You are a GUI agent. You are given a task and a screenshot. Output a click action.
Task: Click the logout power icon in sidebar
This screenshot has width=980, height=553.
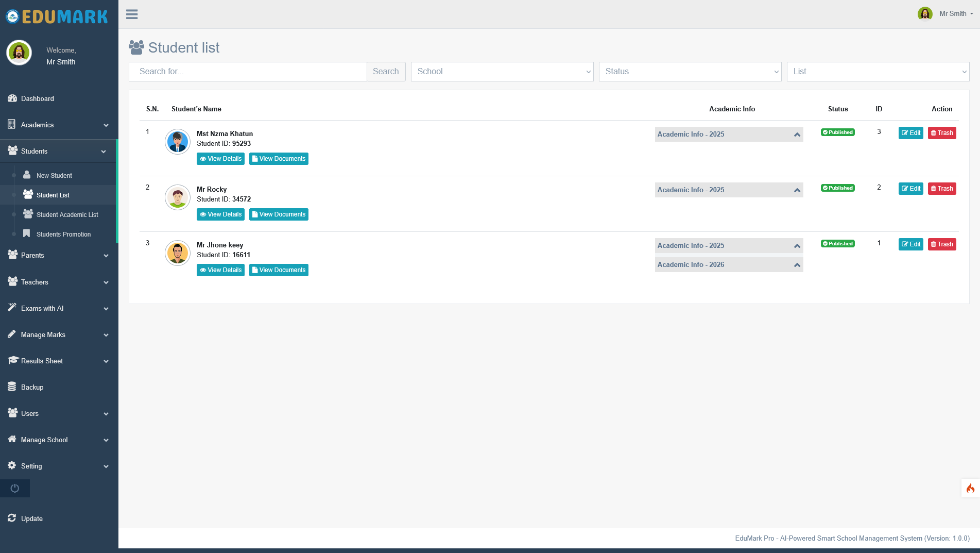pos(14,488)
